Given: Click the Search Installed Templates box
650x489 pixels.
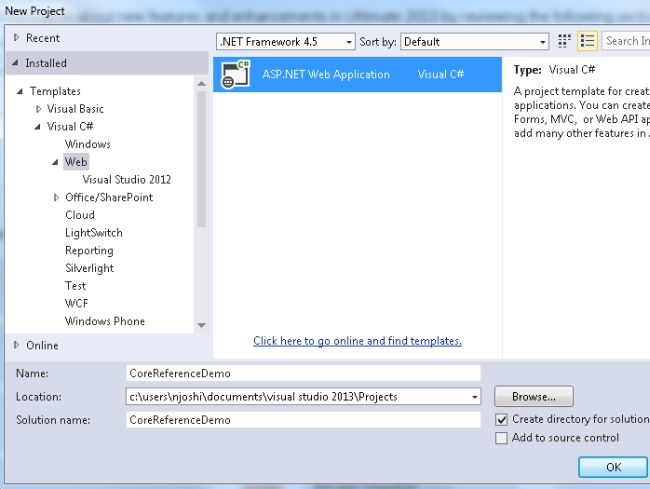Looking at the screenshot, I should click(x=626, y=41).
